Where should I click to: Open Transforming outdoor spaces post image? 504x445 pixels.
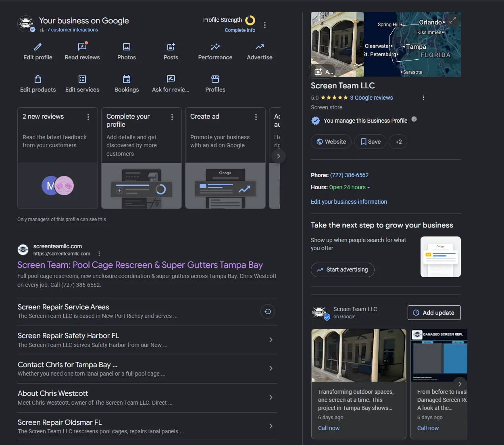[x=359, y=355]
